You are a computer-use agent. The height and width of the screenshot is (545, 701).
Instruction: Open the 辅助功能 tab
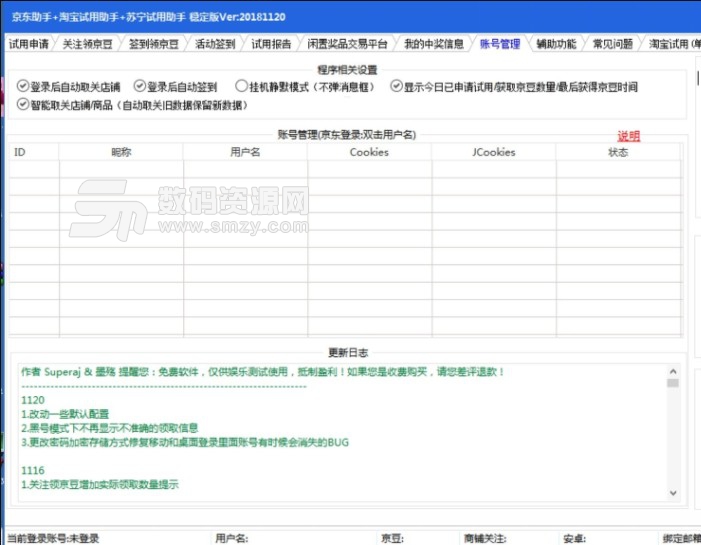pos(556,44)
